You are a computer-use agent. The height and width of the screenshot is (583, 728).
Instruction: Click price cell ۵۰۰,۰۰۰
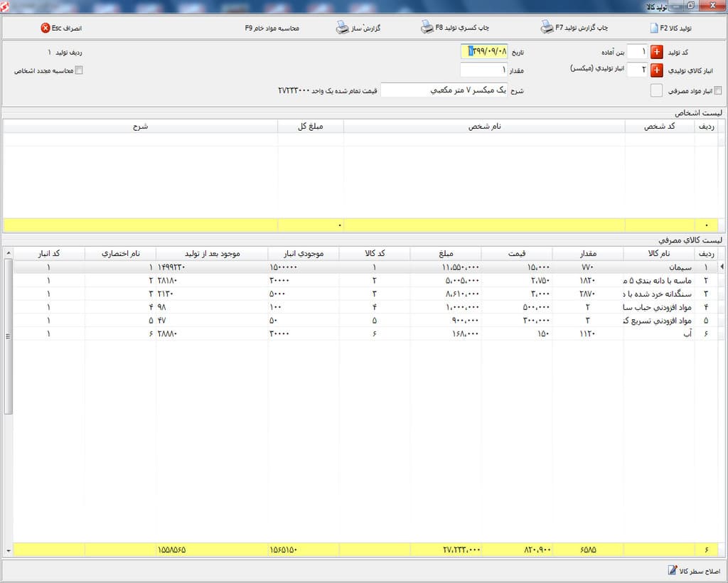tap(517, 307)
